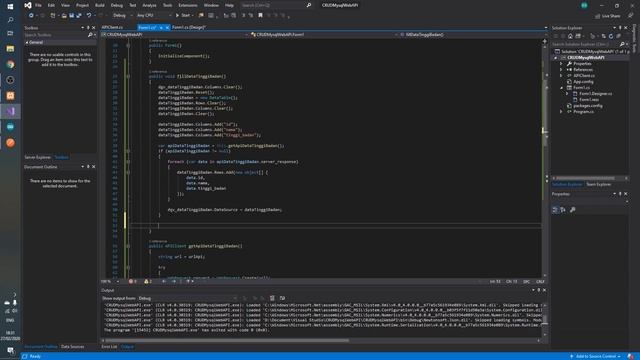Open the Debug menu
This screenshot has width=640, height=360.
pyautogui.click(x=117, y=5)
